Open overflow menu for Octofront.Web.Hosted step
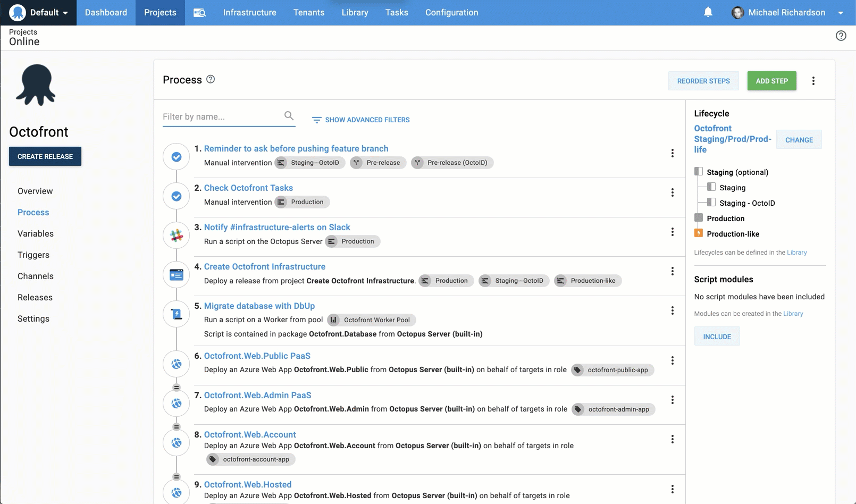 tap(673, 489)
